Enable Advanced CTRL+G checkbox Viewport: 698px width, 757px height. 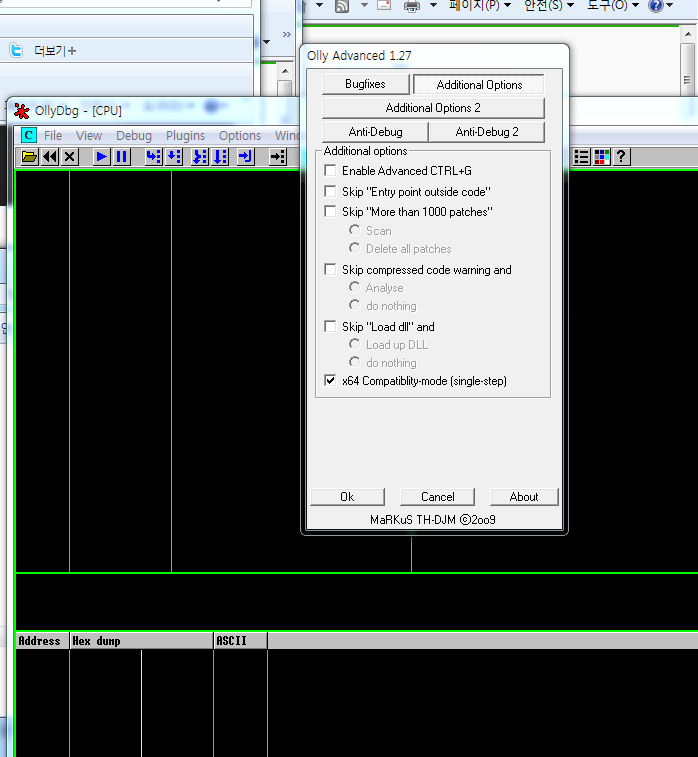click(330, 170)
